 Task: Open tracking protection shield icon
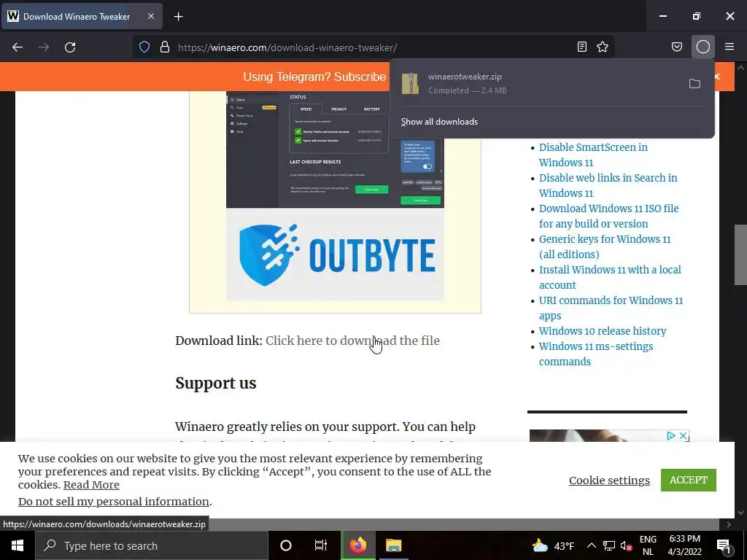click(x=144, y=47)
